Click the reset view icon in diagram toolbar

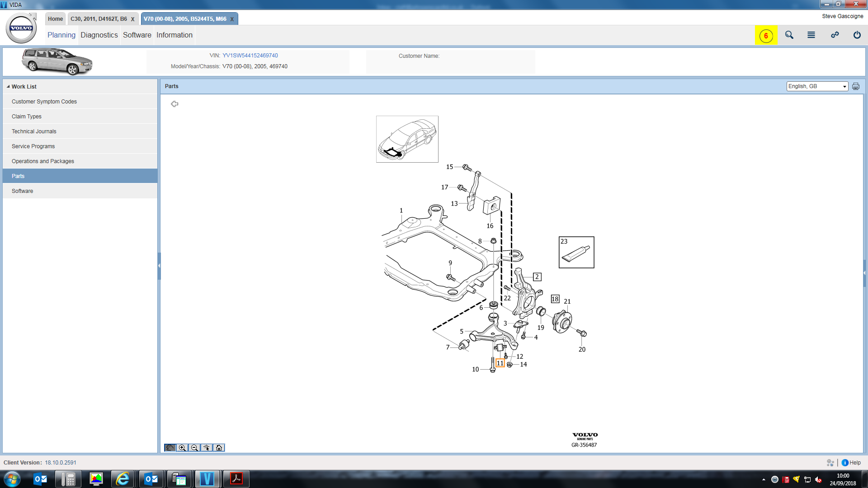pos(219,447)
